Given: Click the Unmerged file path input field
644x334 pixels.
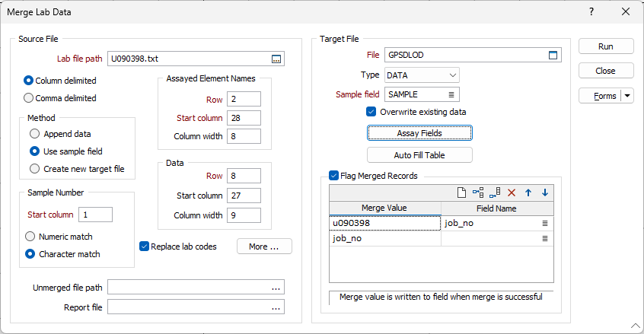Looking at the screenshot, I should pyautogui.click(x=196, y=288).
